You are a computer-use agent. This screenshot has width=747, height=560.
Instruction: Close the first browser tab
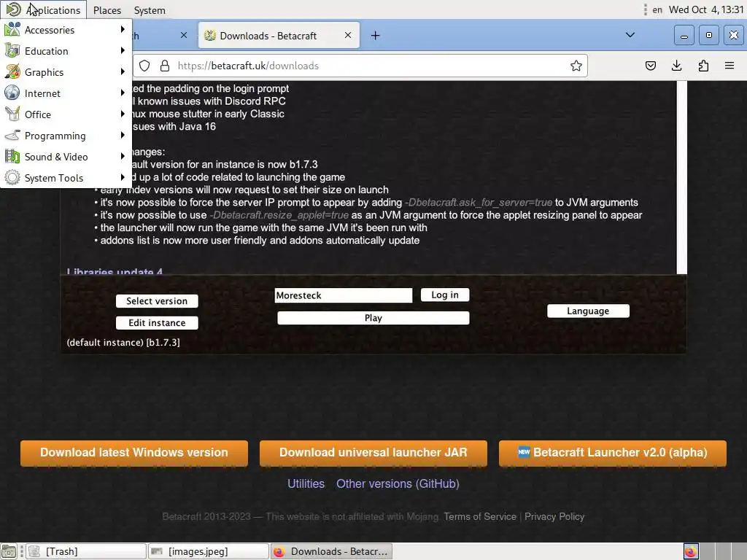pos(184,35)
